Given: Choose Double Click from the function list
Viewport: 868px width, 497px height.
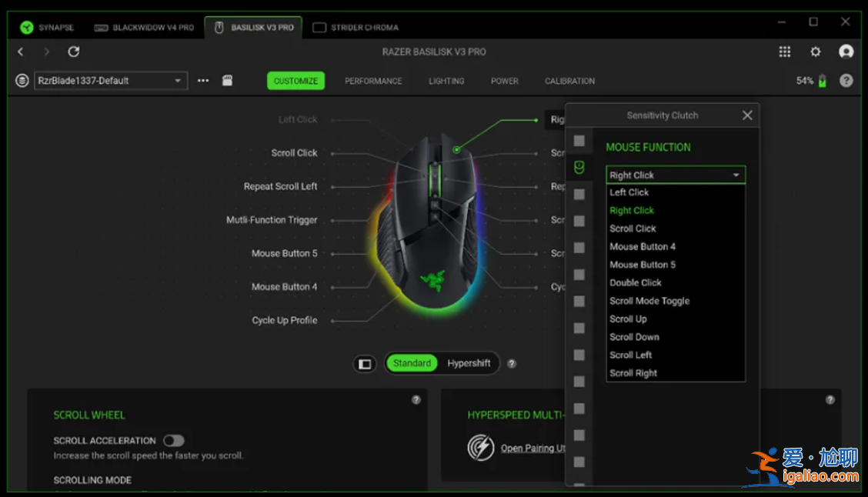Looking at the screenshot, I should click(x=636, y=283).
